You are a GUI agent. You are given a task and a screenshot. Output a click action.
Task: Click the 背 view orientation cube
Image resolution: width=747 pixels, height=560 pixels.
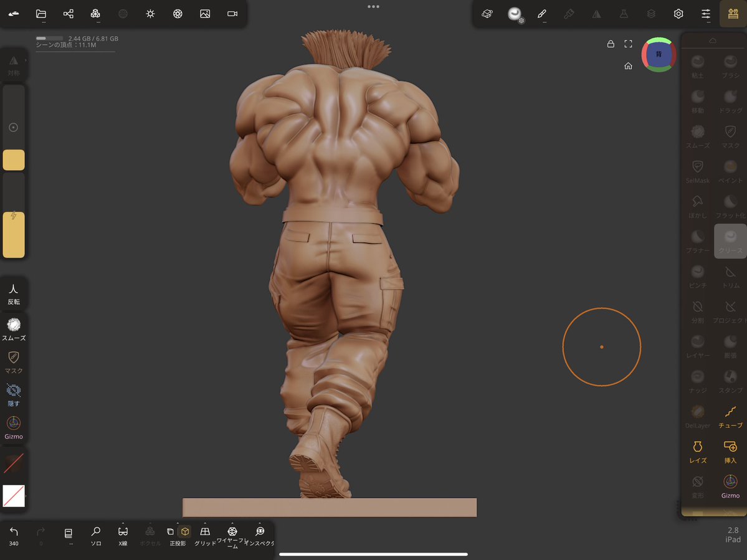click(659, 54)
